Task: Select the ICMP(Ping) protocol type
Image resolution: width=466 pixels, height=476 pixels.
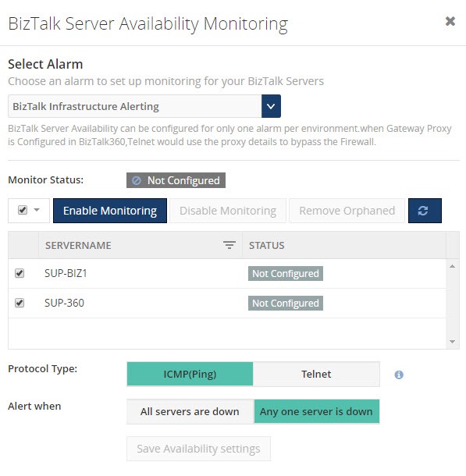Action: [x=190, y=374]
